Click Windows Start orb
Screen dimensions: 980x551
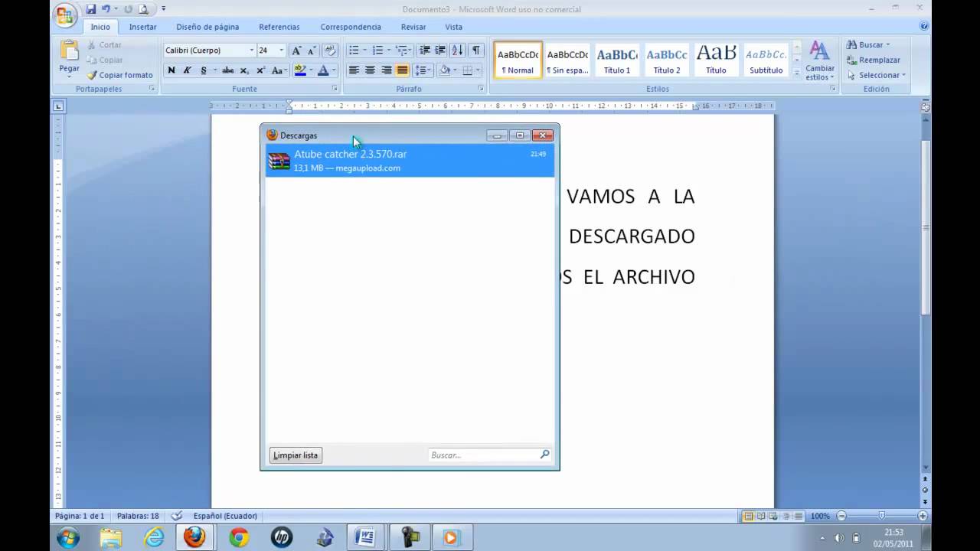tap(68, 538)
